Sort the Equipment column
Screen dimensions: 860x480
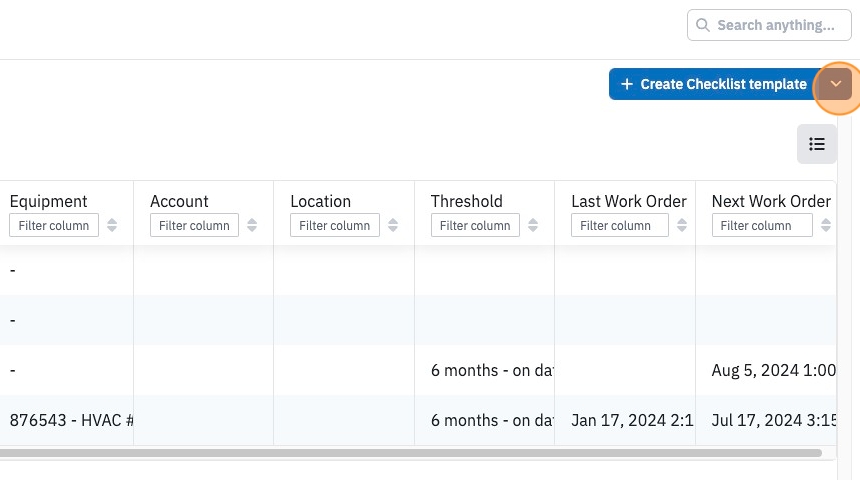[112, 225]
